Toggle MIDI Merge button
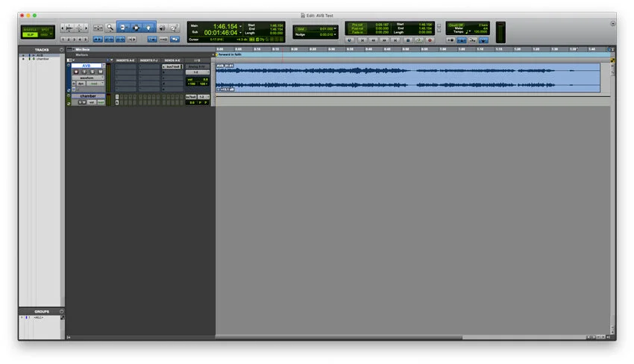 click(472, 40)
